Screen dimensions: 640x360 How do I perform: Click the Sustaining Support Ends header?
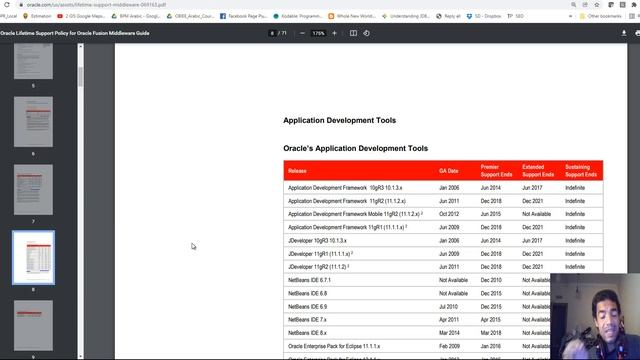[x=581, y=171]
